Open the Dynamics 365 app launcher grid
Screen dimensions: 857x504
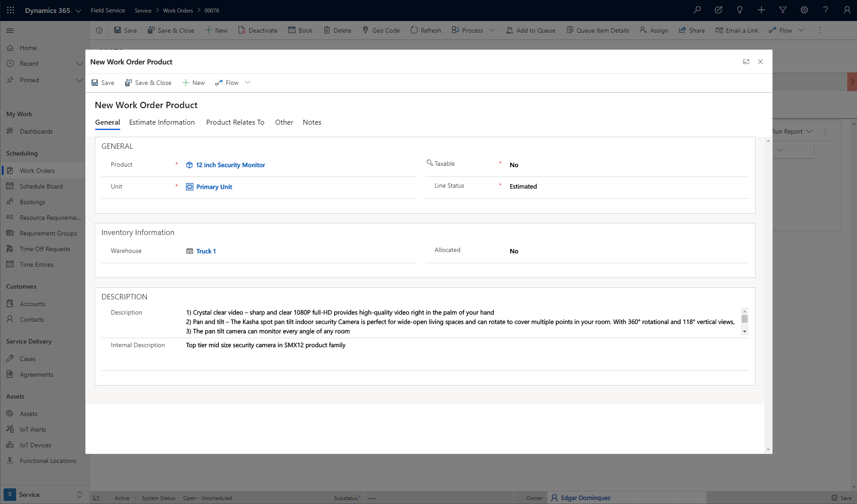(x=10, y=10)
